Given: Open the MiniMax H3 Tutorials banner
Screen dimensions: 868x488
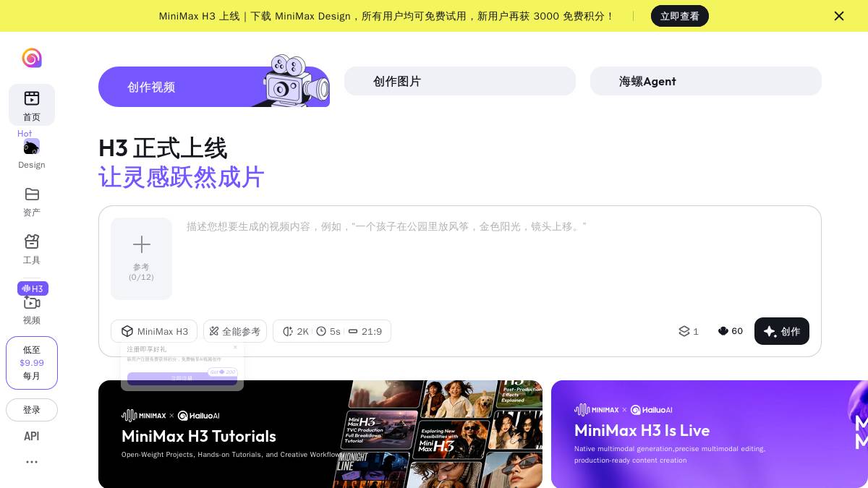Looking at the screenshot, I should point(320,434).
